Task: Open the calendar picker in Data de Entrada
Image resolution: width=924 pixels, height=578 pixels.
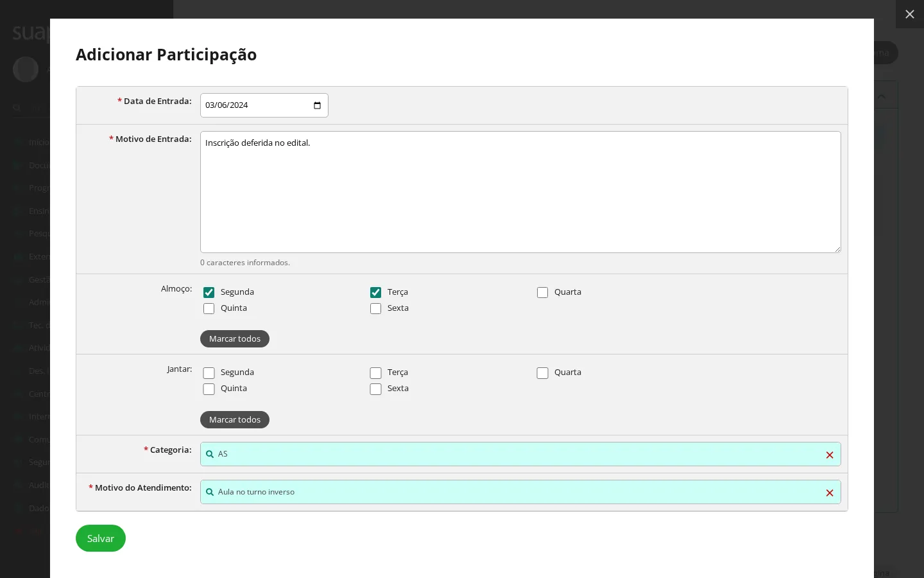Action: (x=317, y=105)
